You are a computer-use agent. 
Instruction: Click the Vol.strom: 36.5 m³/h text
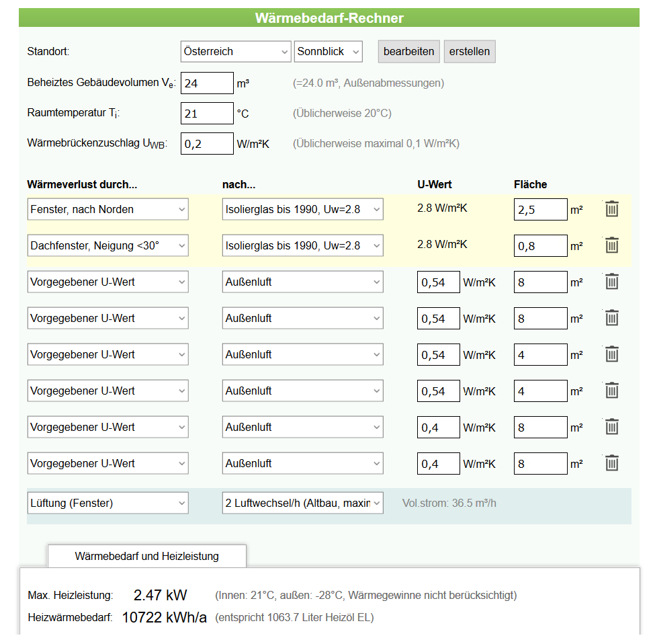[449, 503]
